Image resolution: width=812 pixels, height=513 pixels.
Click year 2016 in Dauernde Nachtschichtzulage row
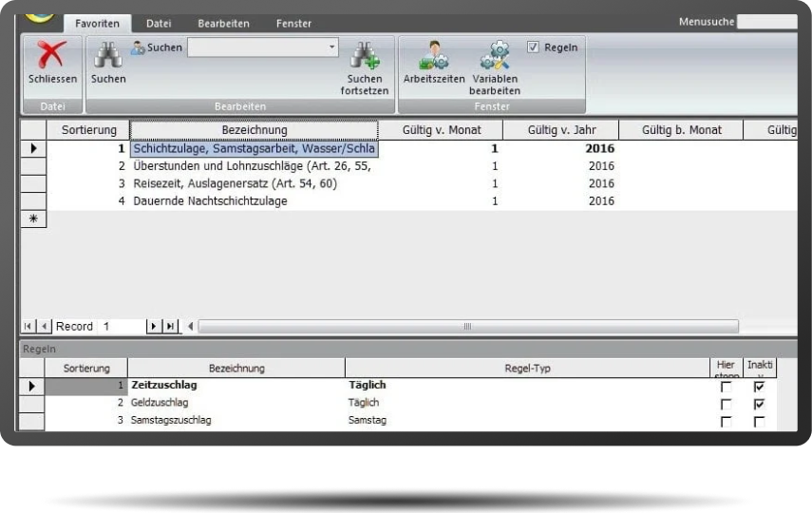601,201
